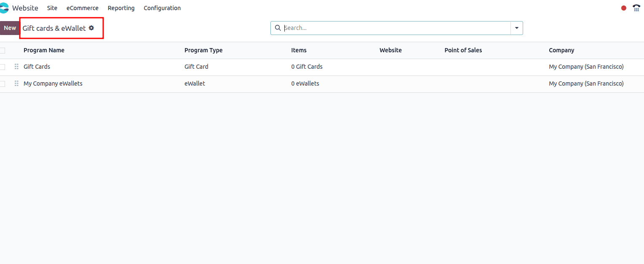Open the gear actions menu beside the title
The width and height of the screenshot is (644, 264).
coord(91,28)
